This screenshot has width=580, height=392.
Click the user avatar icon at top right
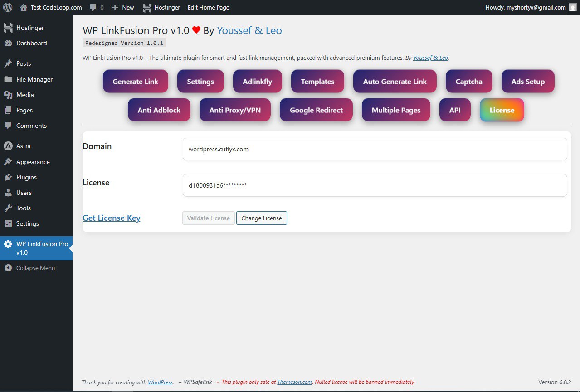572,7
